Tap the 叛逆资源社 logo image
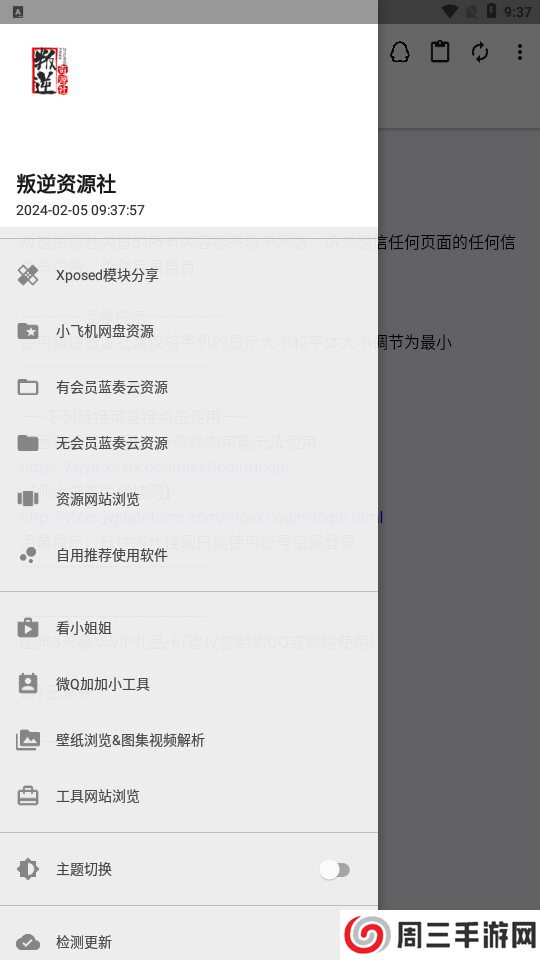 click(50, 71)
